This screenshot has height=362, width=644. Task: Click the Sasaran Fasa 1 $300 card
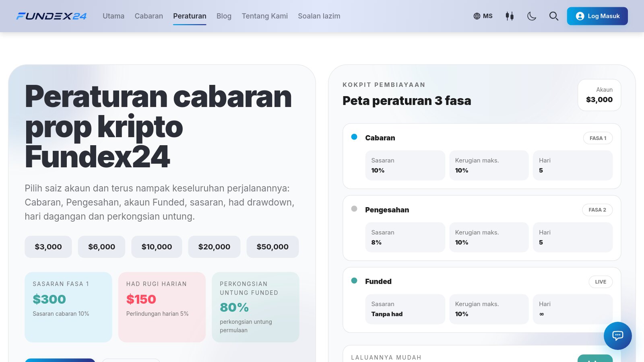[x=68, y=307]
